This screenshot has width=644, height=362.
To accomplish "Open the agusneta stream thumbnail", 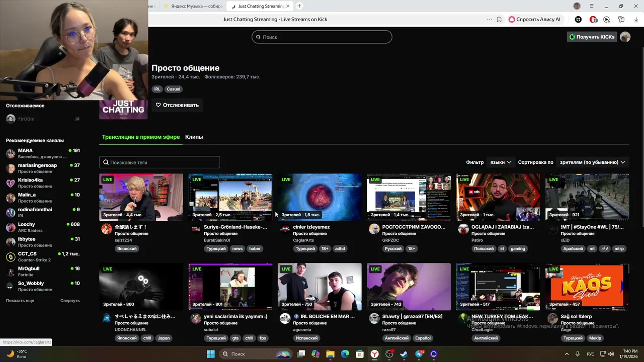I will coord(319,287).
